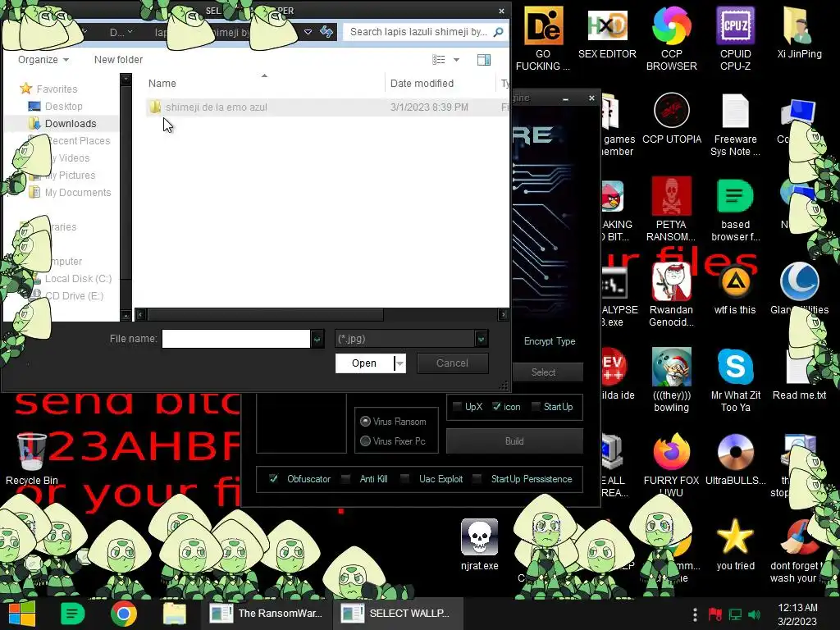Open the File name history dropdown
The height and width of the screenshot is (630, 840).
317,339
